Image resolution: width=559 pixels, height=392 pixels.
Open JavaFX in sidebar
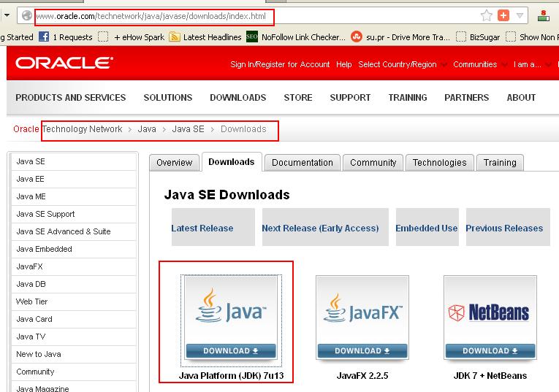click(x=74, y=266)
